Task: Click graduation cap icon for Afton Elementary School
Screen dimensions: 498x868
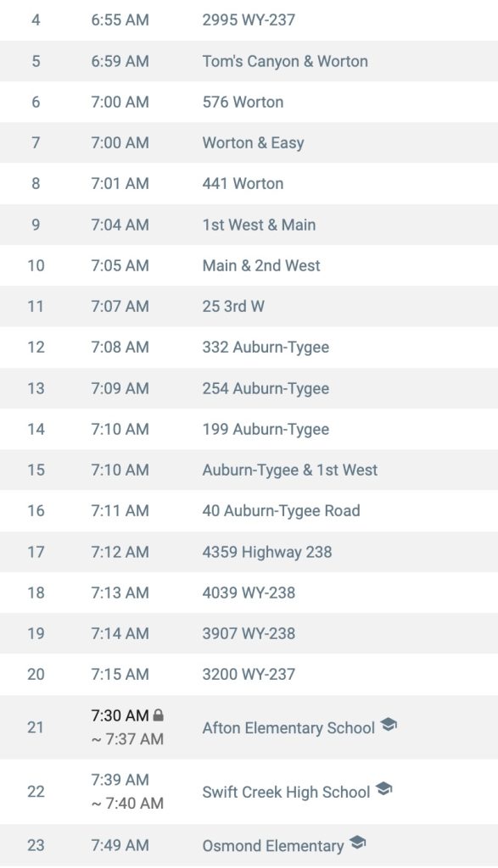Action: point(389,725)
